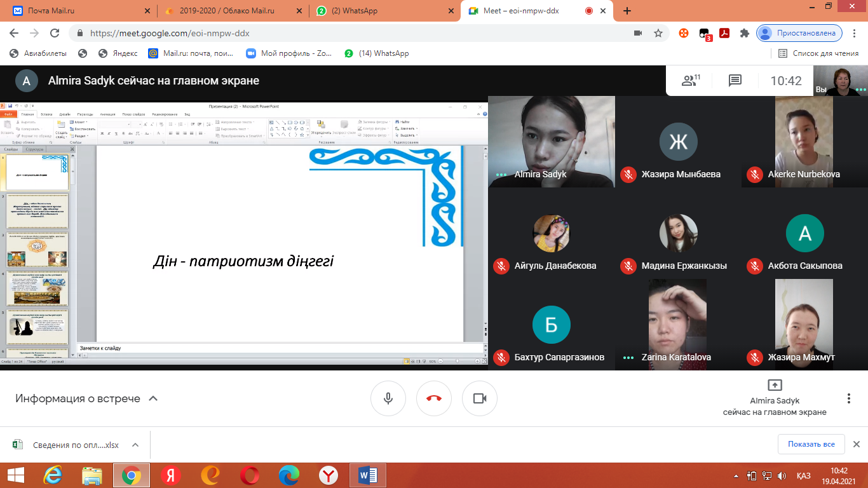Click the Показать все downloads button
868x488 pixels.
[811, 444]
